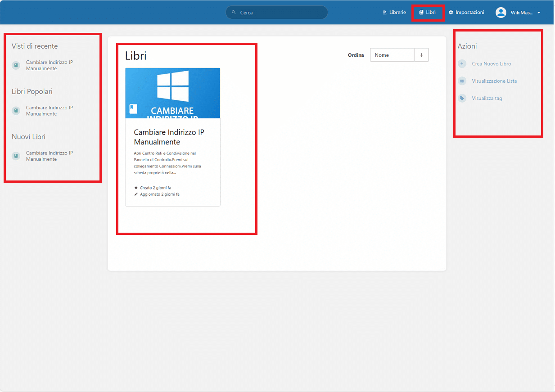
Task: Click the search magnifier icon
Action: click(234, 13)
